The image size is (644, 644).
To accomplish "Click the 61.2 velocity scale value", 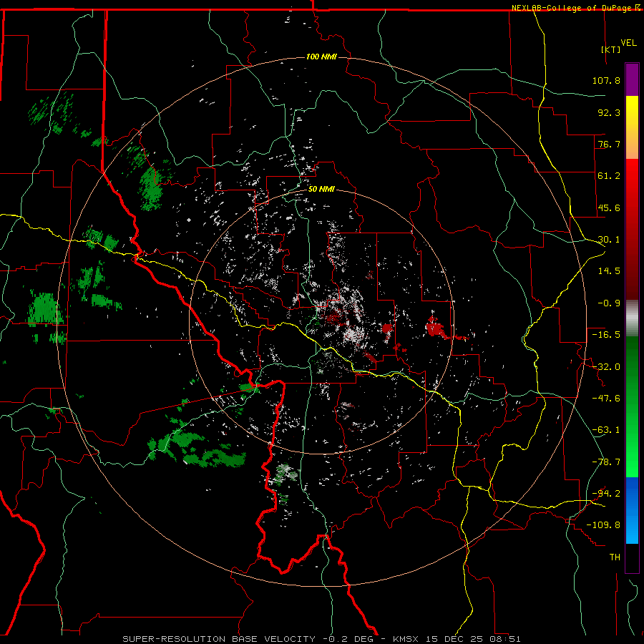I will click(x=609, y=176).
